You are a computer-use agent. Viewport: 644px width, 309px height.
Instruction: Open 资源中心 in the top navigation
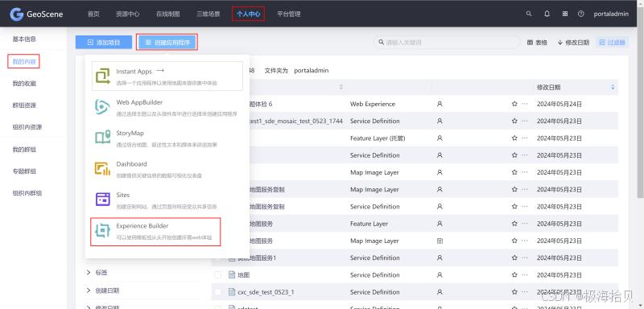(128, 14)
